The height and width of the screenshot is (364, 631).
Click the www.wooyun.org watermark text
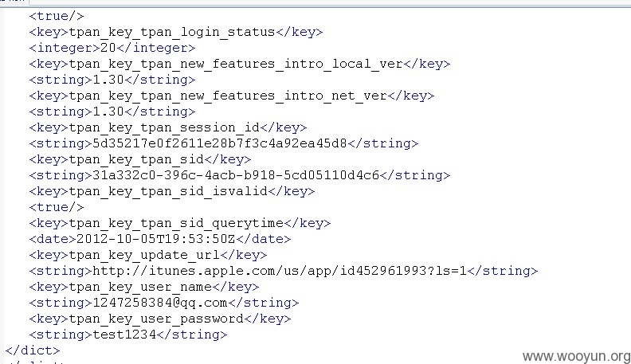tap(576, 356)
